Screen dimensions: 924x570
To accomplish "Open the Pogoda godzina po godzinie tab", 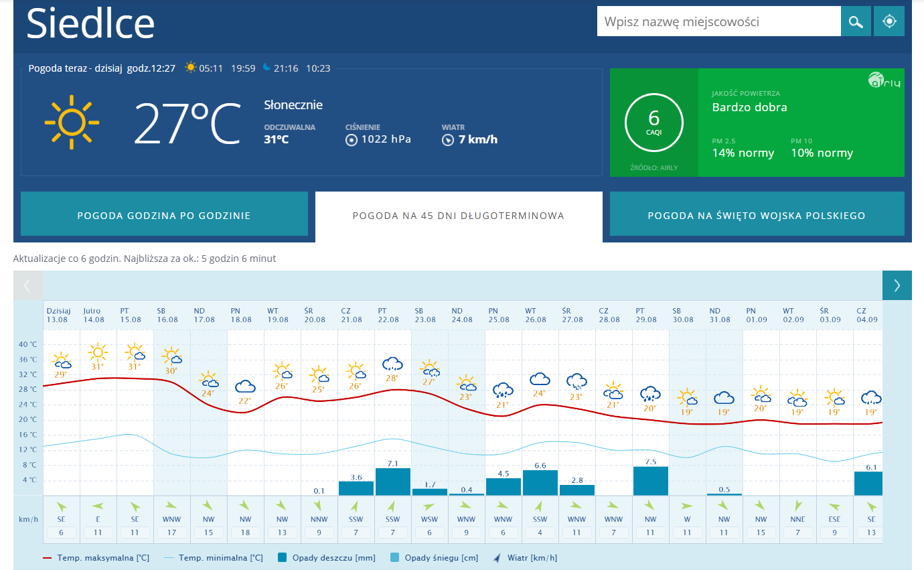I will click(164, 216).
